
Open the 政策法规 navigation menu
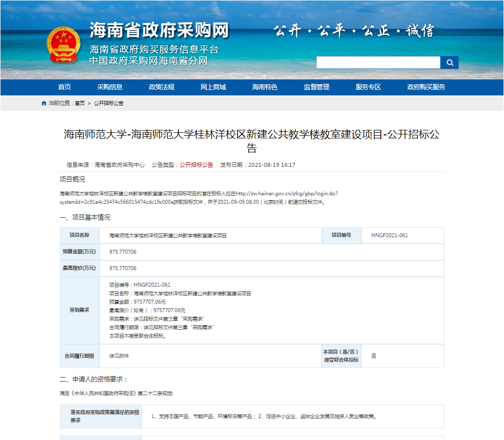click(x=161, y=87)
